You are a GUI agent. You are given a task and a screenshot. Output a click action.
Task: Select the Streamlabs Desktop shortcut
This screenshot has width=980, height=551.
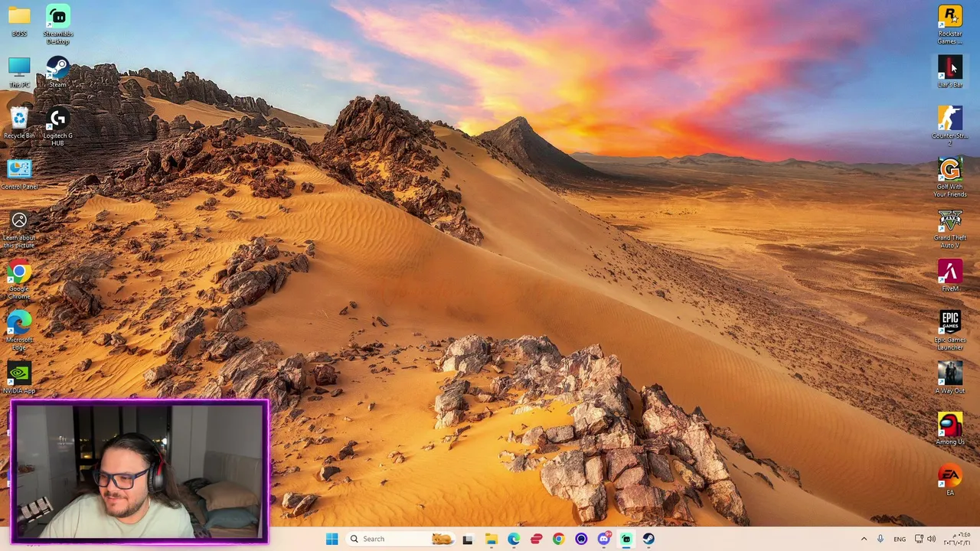pos(57,24)
